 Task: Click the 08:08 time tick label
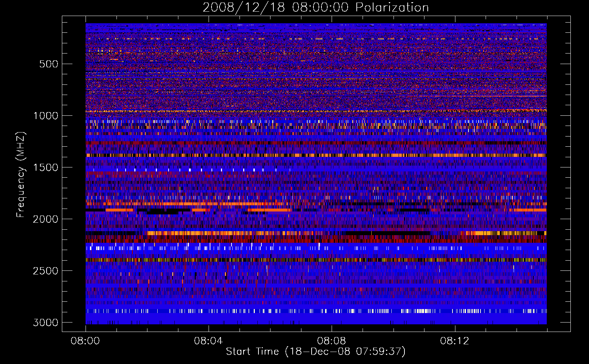tap(331, 341)
